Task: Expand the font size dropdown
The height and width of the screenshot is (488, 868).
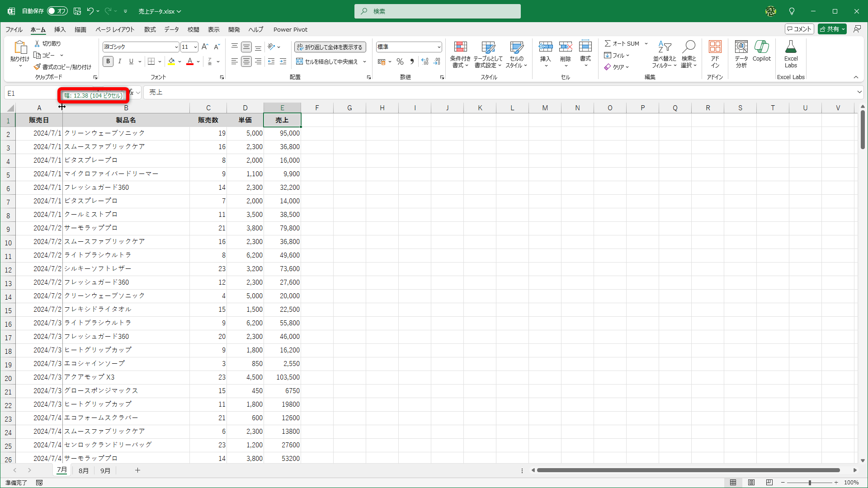Action: 195,47
